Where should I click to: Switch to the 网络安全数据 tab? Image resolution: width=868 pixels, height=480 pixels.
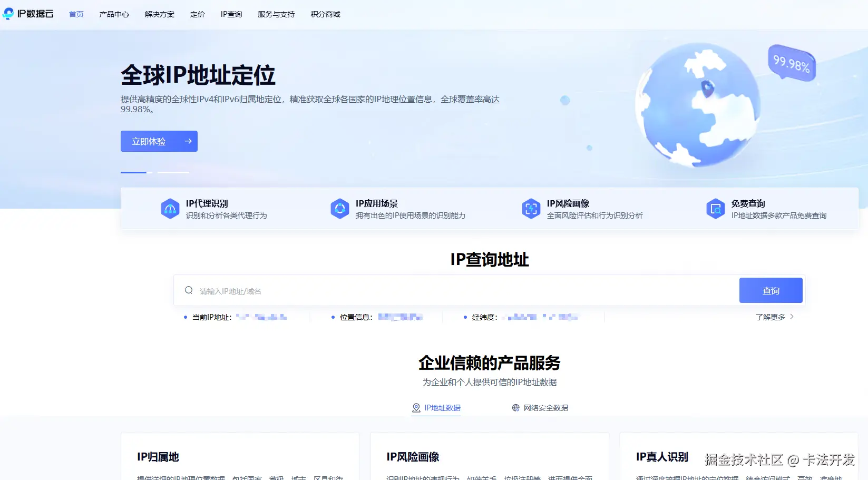click(x=540, y=408)
